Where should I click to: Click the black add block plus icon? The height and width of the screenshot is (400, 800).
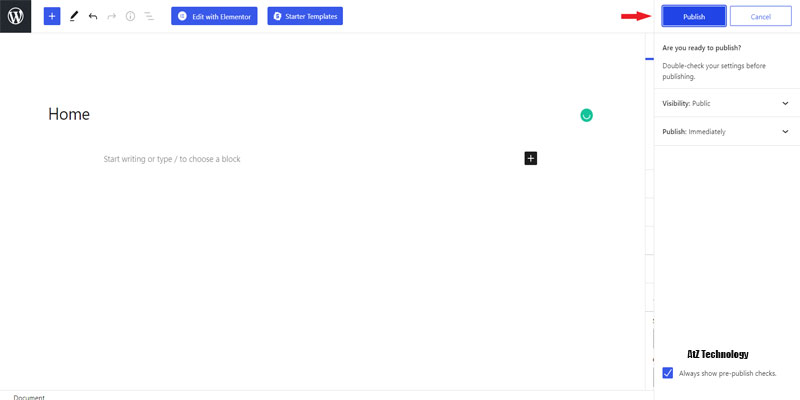point(531,159)
